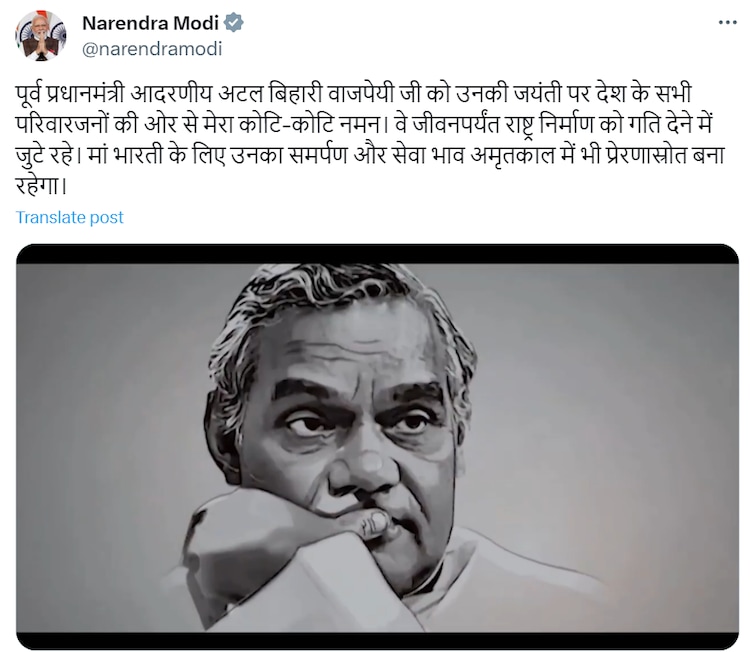Click the final post word रहेगा

tap(40, 186)
